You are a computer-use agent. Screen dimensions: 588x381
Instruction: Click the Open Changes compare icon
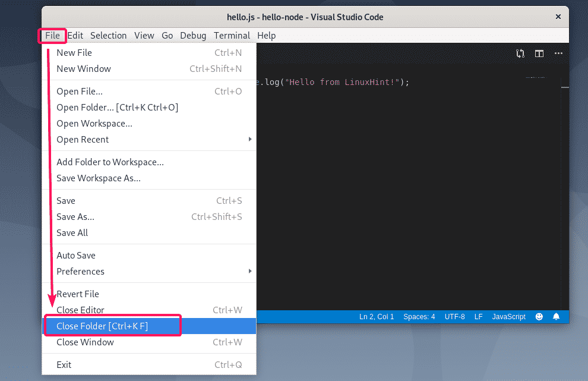coord(520,53)
